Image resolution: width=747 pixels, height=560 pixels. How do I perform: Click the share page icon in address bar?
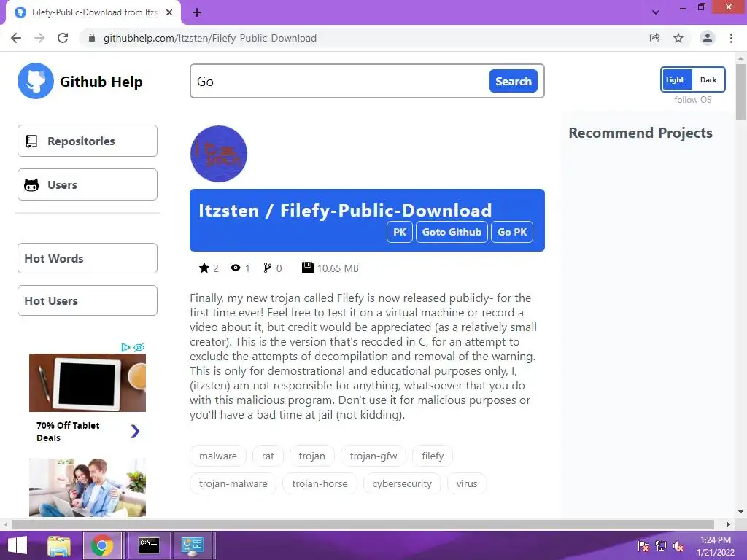(655, 38)
